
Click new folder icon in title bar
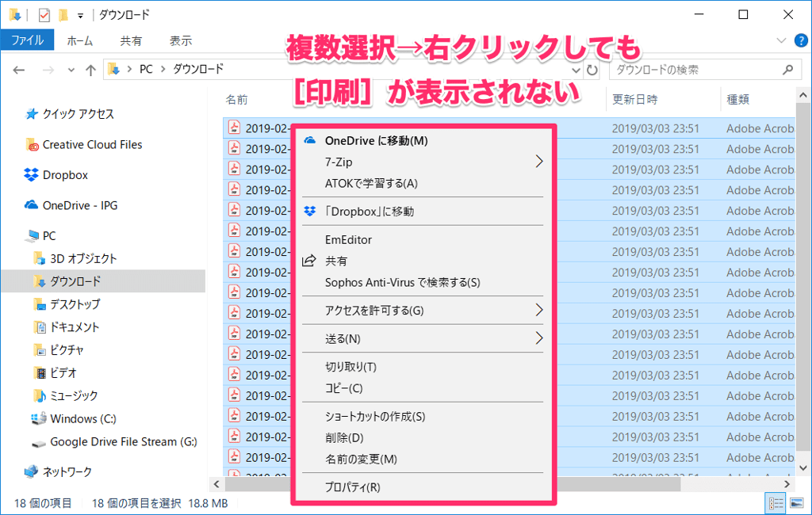pos(63,15)
